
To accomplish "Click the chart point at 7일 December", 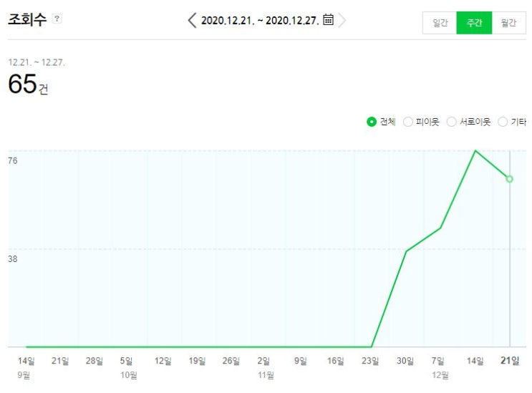I will (x=440, y=228).
